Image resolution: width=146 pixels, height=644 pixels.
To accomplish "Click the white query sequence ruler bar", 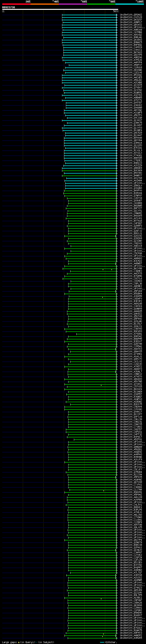I will (x=60, y=9).
